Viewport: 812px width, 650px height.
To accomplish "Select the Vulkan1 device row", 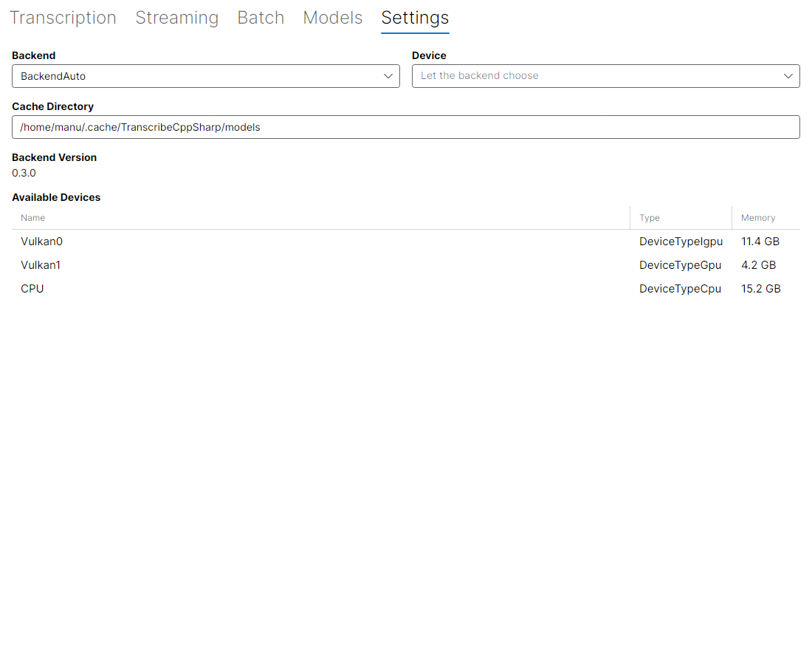I will (x=406, y=265).
